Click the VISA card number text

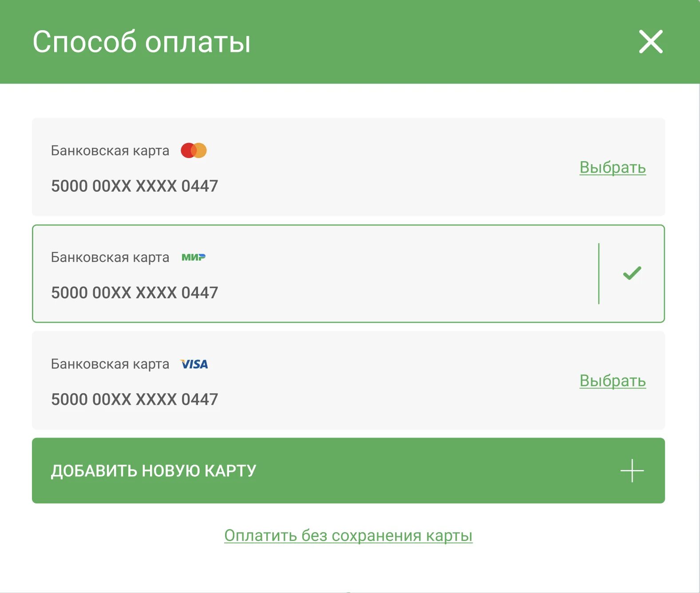tap(134, 399)
